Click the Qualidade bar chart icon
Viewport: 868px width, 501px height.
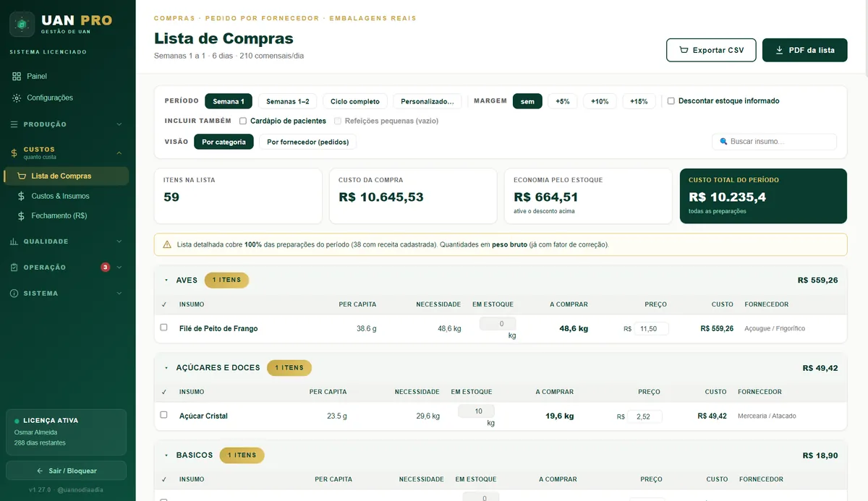[x=14, y=241]
